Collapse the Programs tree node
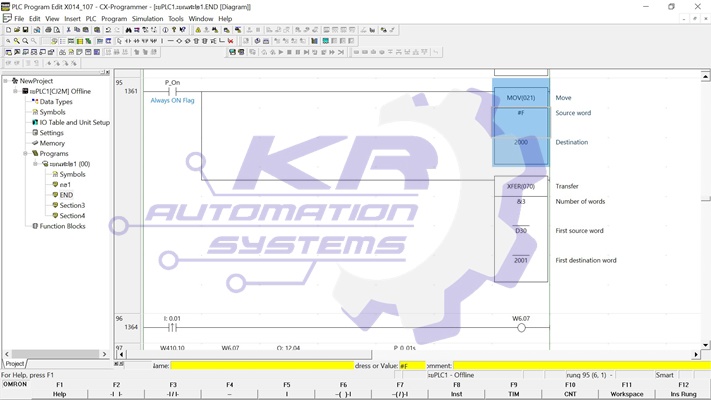 coord(26,154)
